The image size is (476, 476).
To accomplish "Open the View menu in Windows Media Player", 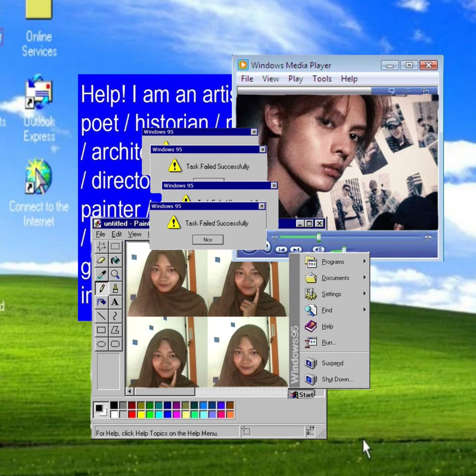I will 271,79.
